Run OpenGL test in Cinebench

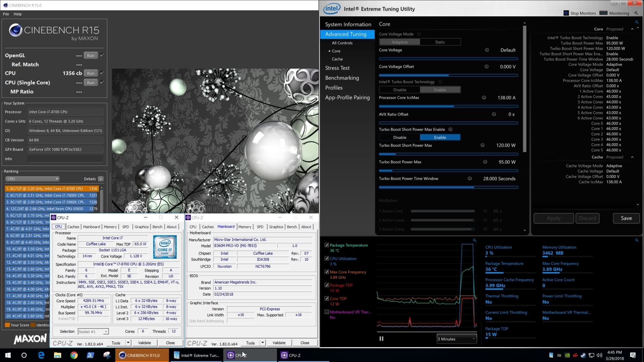[91, 55]
